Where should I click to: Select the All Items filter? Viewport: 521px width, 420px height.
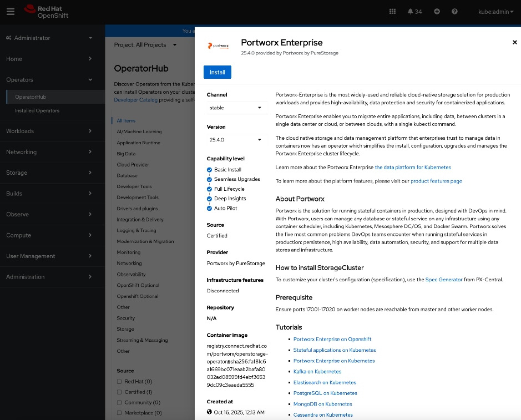tap(126, 120)
